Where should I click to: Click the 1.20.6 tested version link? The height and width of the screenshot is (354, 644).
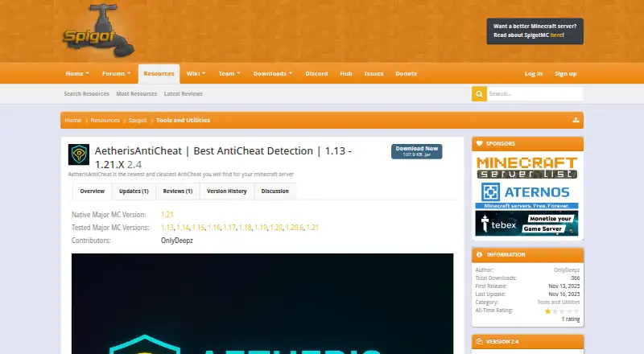coord(295,228)
